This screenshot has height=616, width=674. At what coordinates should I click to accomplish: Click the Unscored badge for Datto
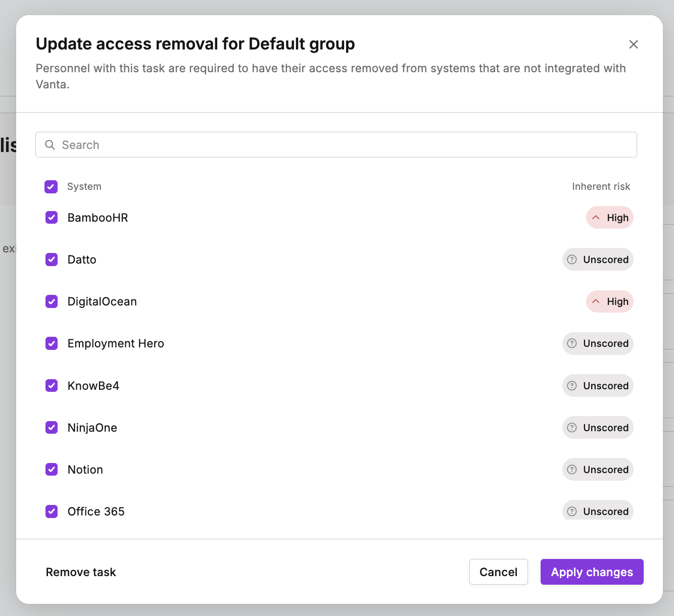pos(598,260)
